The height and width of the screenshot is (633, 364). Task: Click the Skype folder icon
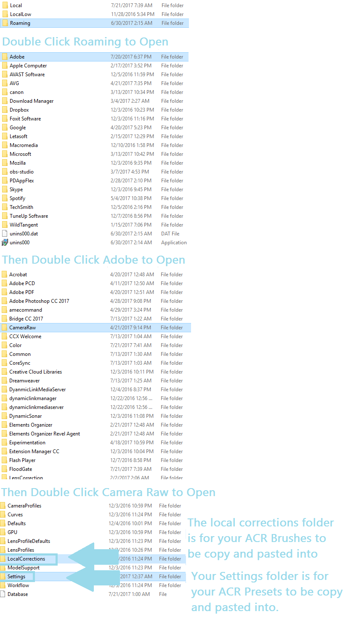click(5, 190)
